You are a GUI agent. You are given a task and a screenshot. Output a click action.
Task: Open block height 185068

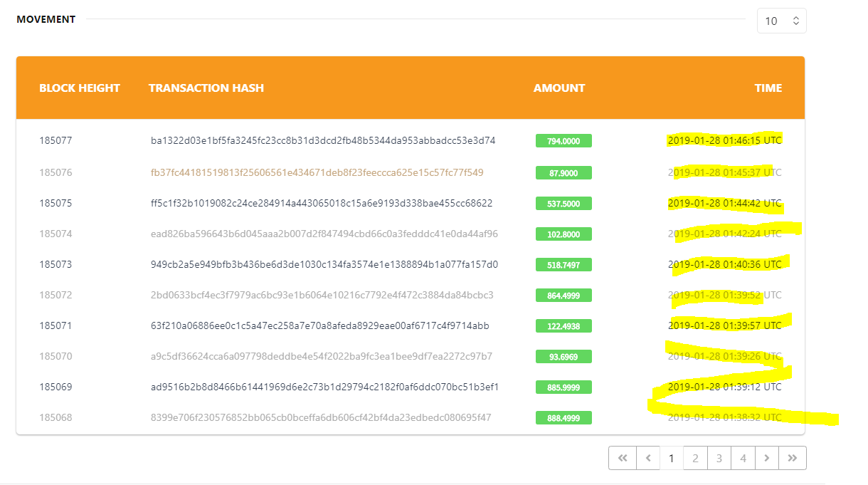coord(55,417)
